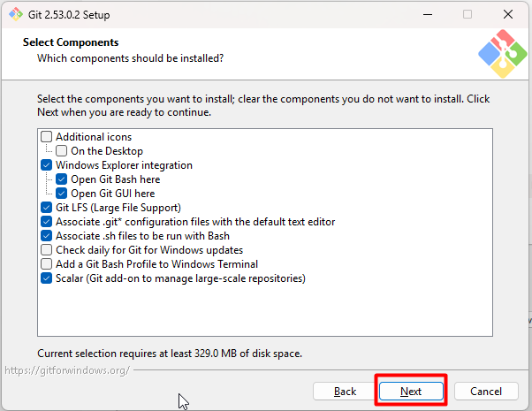Image resolution: width=532 pixels, height=411 pixels.
Task: Go Back to the previous setup page
Action: (x=345, y=392)
